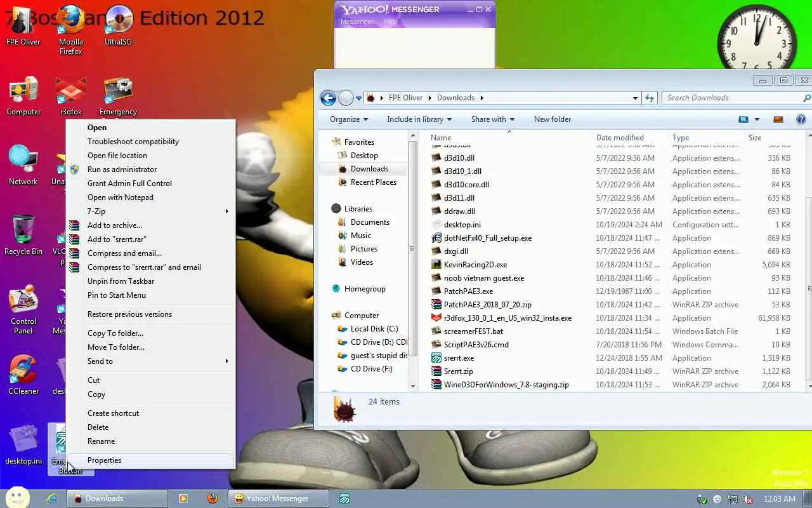This screenshot has height=508, width=812.
Task: Click the refresh button beside address bar
Action: [649, 98]
